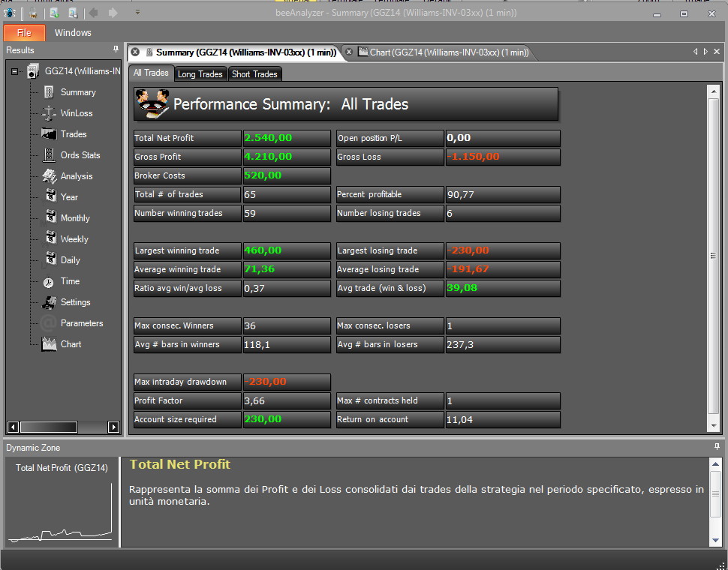Screen dimensions: 728x570
Task: Toggle the Dynamic Zone panel pin
Action: coord(717,447)
